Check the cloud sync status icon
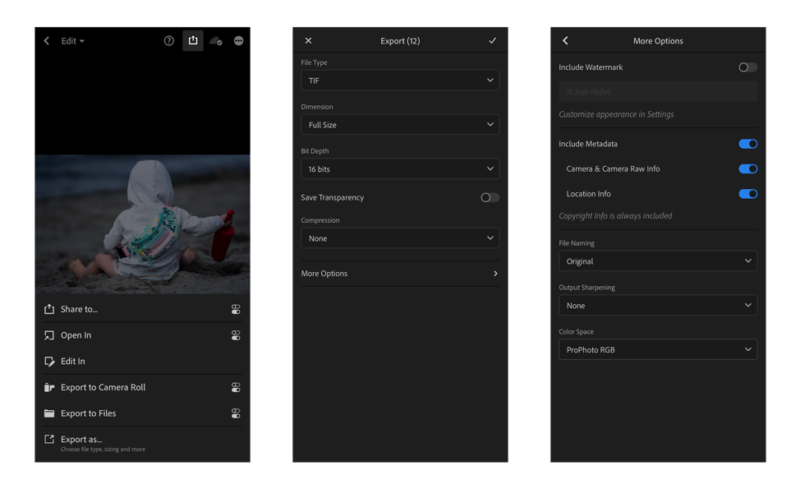This screenshot has height=489, width=800. click(216, 41)
